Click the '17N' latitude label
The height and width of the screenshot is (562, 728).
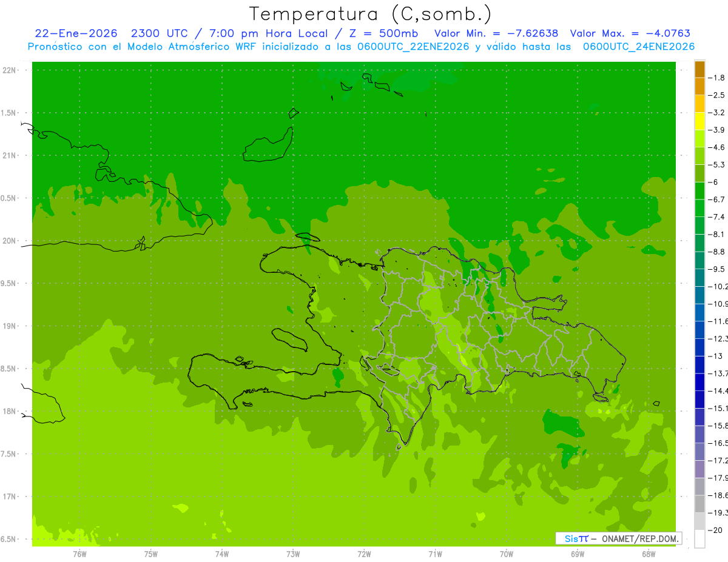(10, 497)
